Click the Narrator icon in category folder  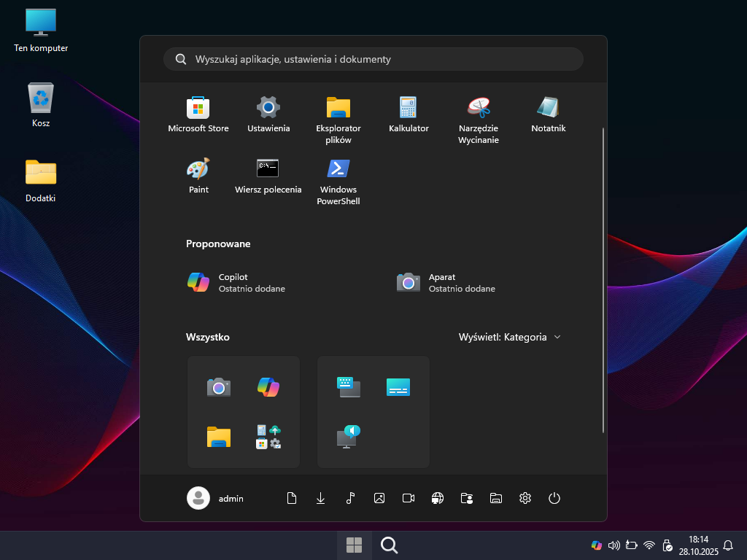[349, 436]
